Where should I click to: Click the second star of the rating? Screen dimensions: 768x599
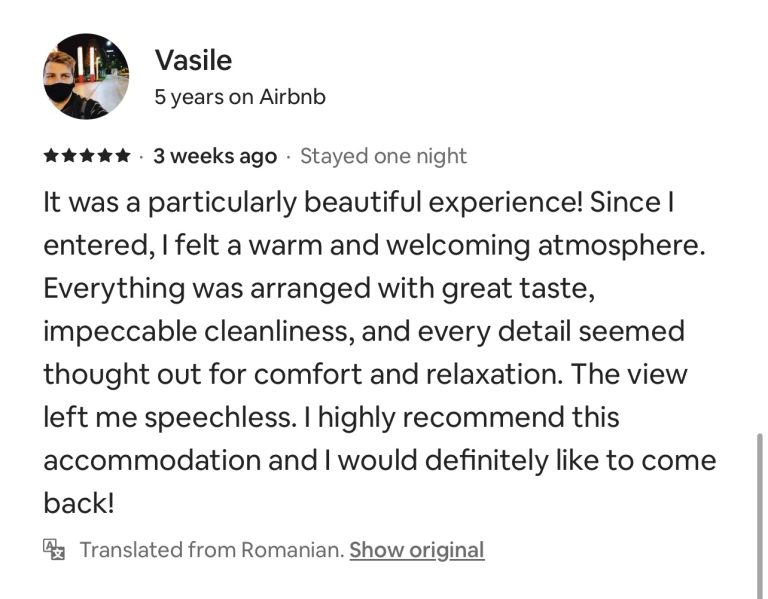point(69,156)
